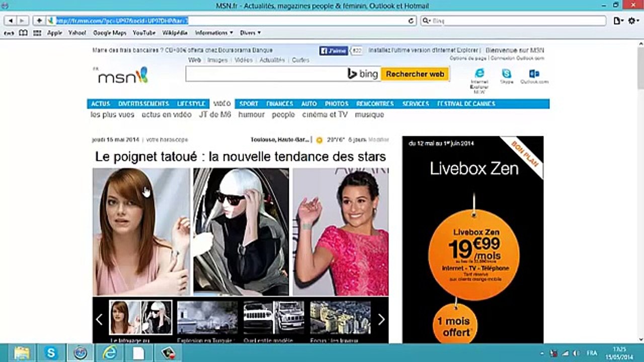
Task: Open the Apple bookmark
Action: 54,33
